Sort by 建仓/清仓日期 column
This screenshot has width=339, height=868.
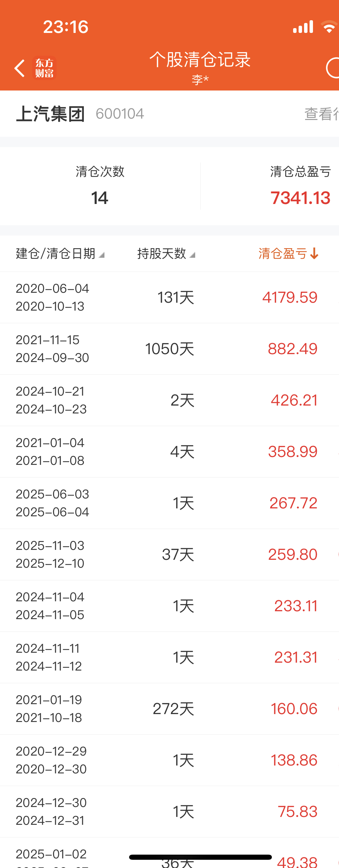point(60,254)
